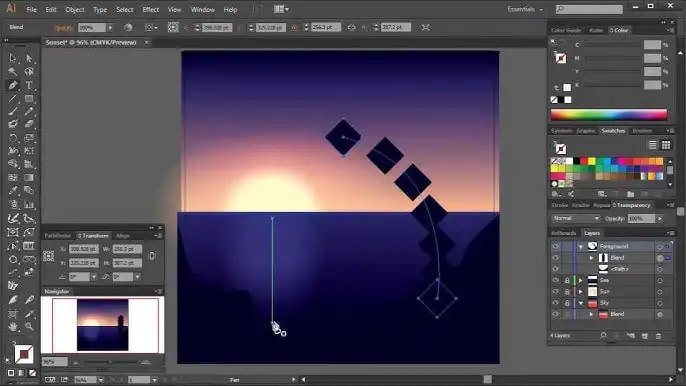The height and width of the screenshot is (386, 686).
Task: Click the search field at top right
Action: point(589,9)
